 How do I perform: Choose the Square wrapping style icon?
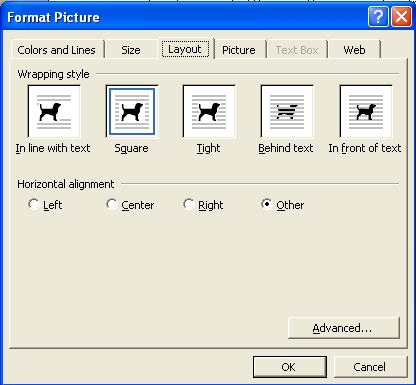tap(132, 111)
